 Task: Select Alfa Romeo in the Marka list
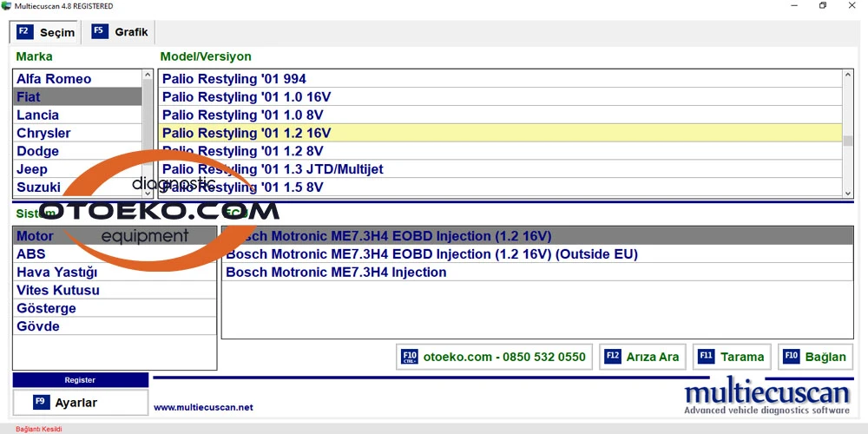click(77, 79)
